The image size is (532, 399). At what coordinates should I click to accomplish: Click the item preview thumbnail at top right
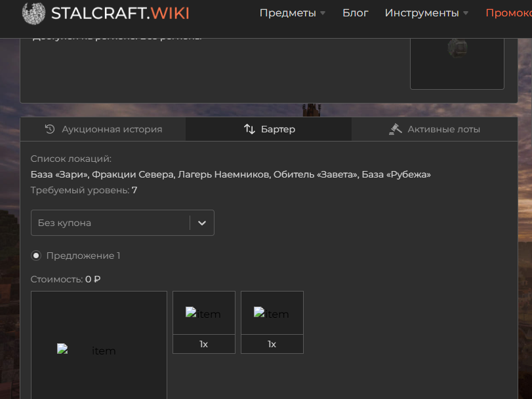coord(457,48)
